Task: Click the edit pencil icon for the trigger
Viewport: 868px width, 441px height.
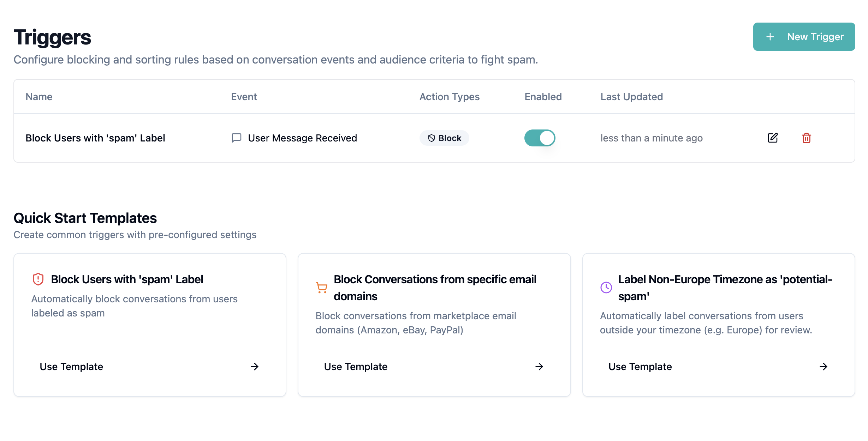Action: click(772, 138)
